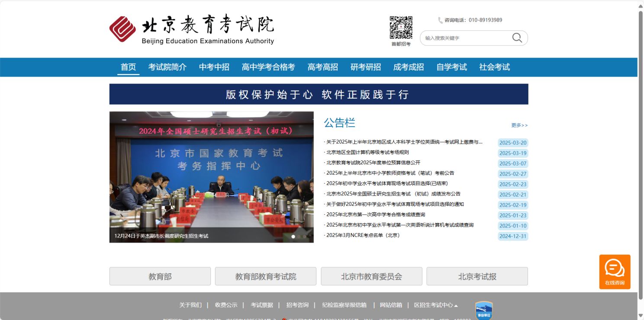Click the 12月24日于英杰副市长调度 caption
This screenshot has height=320, width=644.
coord(161,236)
